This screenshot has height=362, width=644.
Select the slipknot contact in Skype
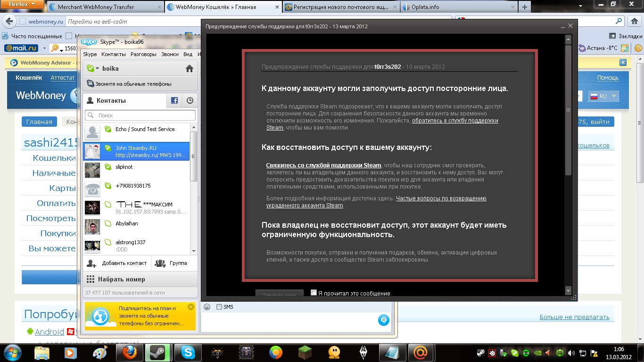pyautogui.click(x=137, y=170)
